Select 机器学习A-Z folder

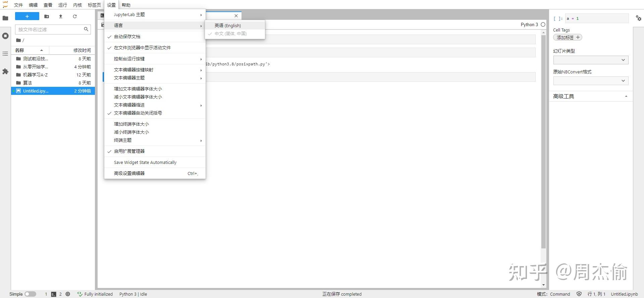click(53, 75)
